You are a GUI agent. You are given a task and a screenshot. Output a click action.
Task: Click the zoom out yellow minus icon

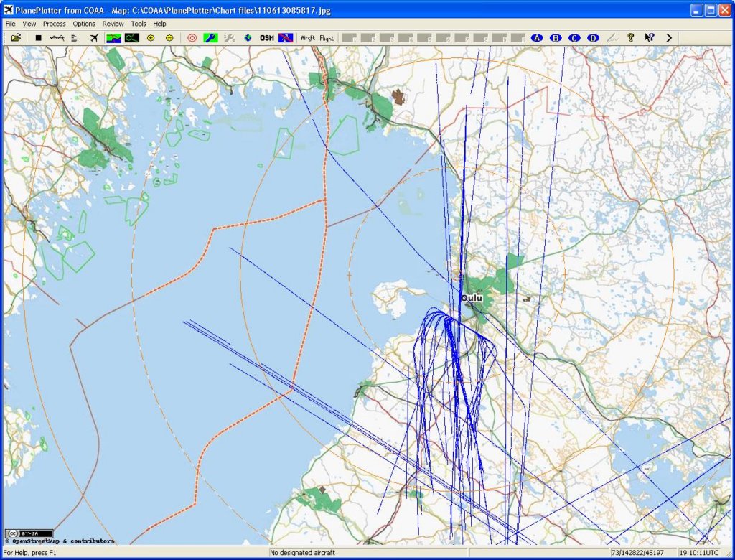tap(169, 38)
